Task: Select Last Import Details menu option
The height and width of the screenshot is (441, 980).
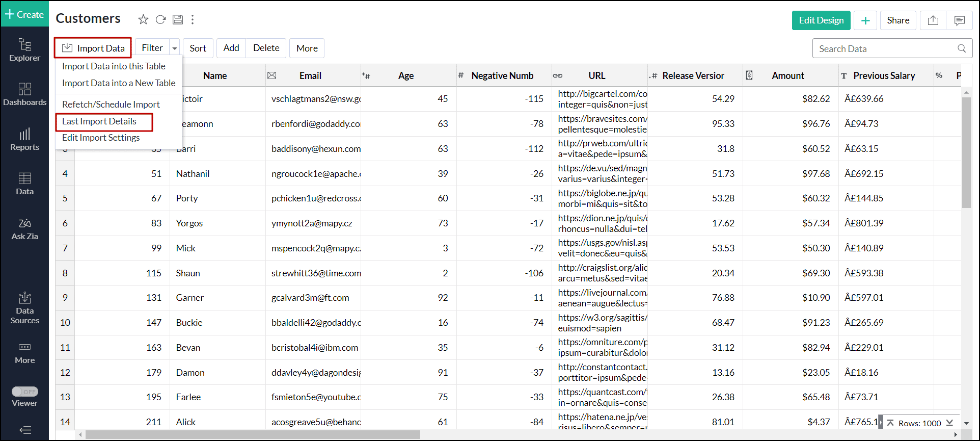Action: [99, 121]
